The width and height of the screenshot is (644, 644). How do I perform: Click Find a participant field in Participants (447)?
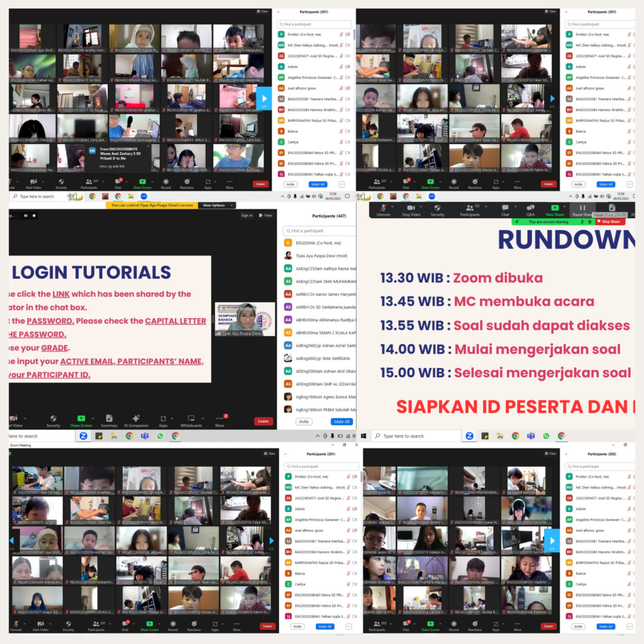point(319,231)
